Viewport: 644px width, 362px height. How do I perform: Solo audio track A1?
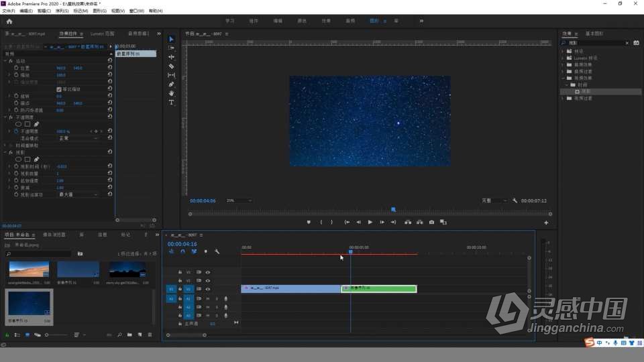(x=217, y=299)
